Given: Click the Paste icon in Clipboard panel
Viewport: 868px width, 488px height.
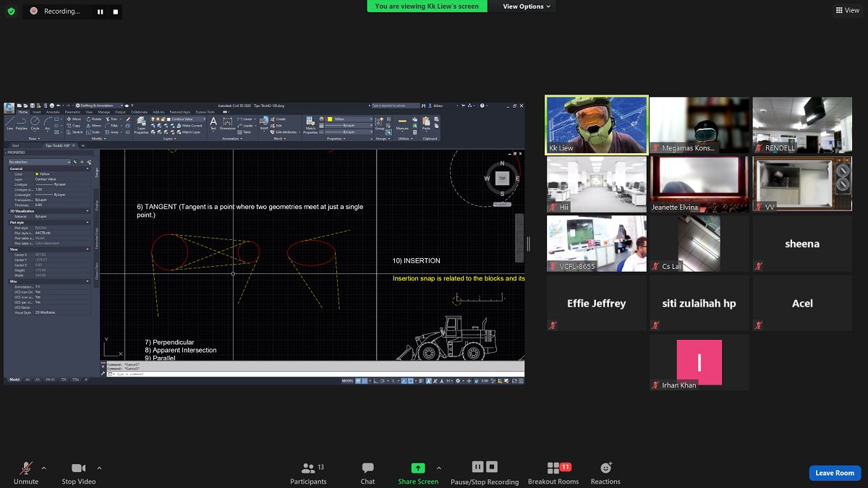Looking at the screenshot, I should tap(426, 124).
